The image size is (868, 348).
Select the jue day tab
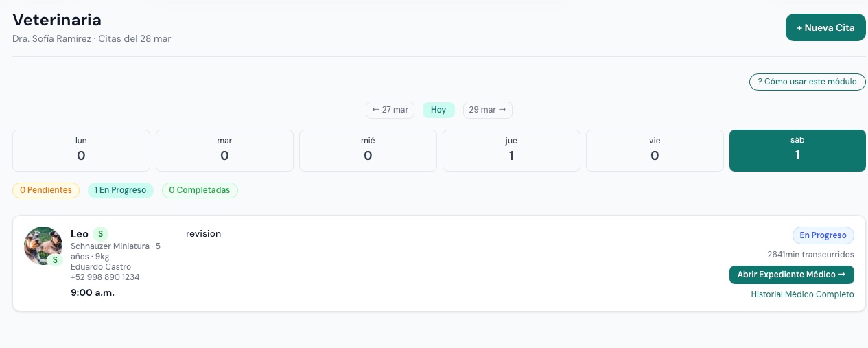(511, 150)
